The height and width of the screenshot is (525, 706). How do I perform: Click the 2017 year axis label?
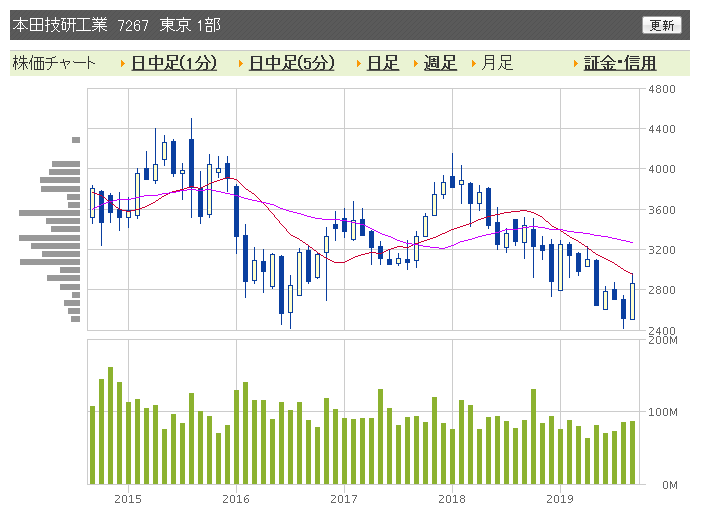344,499
